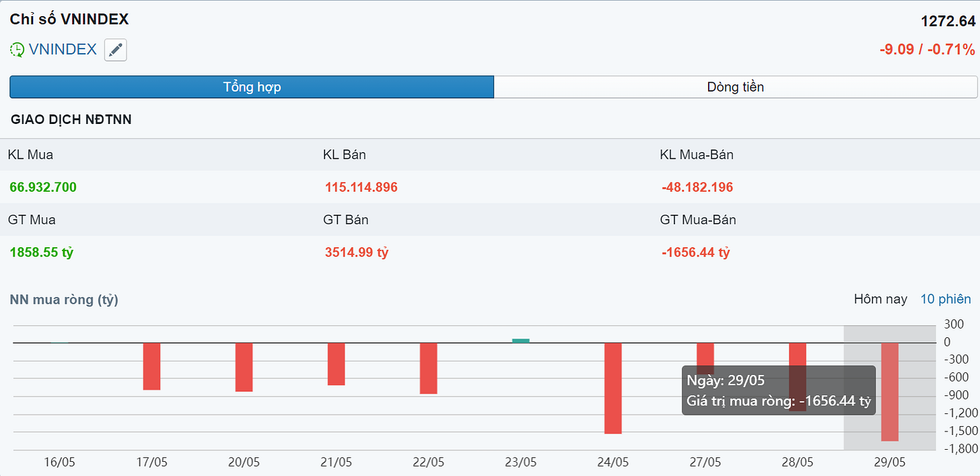Click the KL Bán column label
980x476 pixels.
pos(345,155)
